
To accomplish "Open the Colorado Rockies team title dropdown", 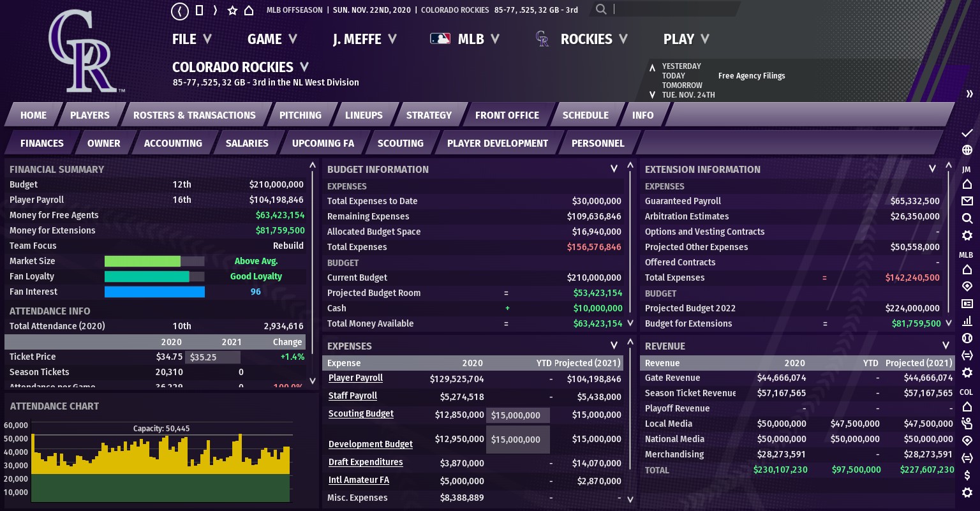I will [304, 67].
